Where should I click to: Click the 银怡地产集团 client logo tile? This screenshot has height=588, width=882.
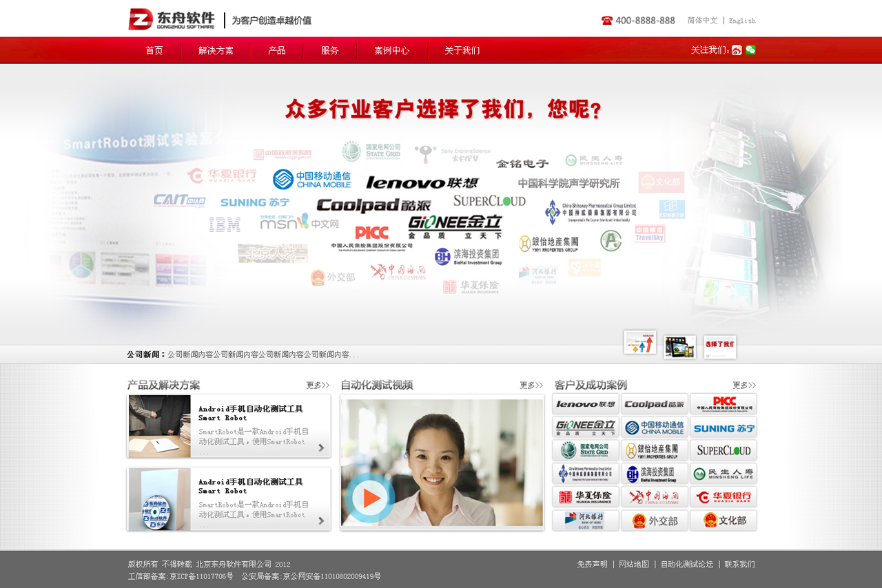pyautogui.click(x=655, y=451)
